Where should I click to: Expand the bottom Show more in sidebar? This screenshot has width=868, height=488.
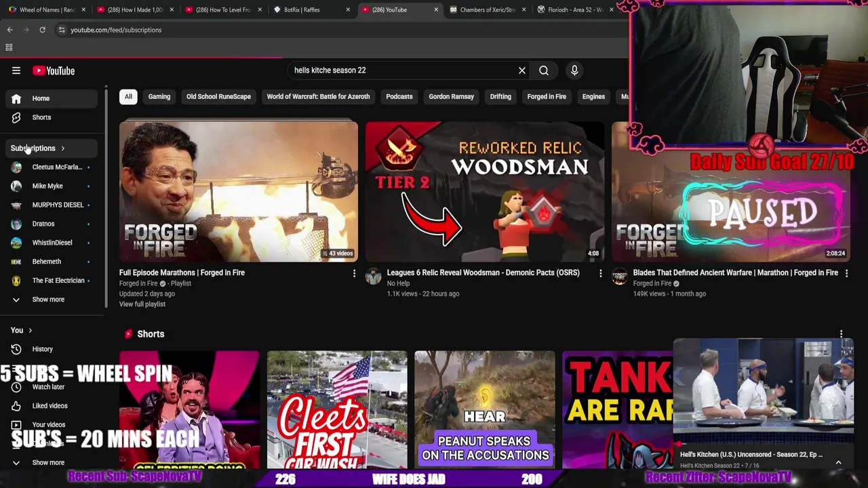point(52,462)
